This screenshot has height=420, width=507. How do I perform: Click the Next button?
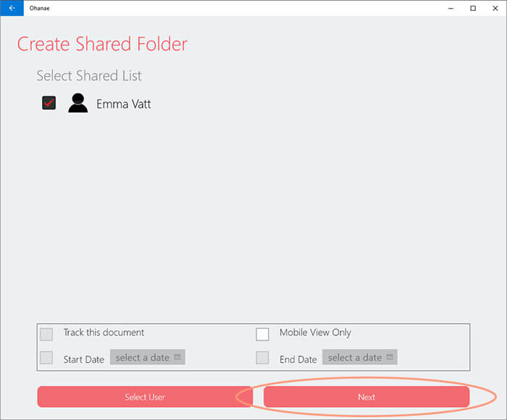(366, 397)
